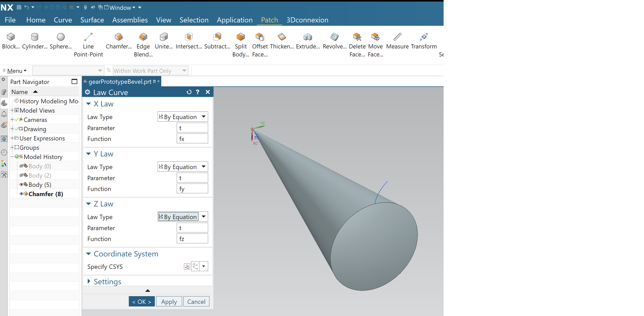Expand the Model Views node

[x=12, y=110]
